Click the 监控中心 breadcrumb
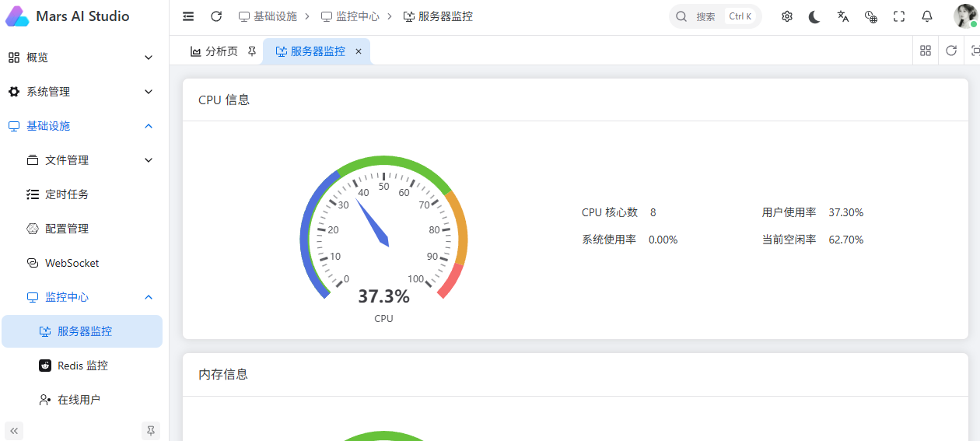 pos(350,16)
